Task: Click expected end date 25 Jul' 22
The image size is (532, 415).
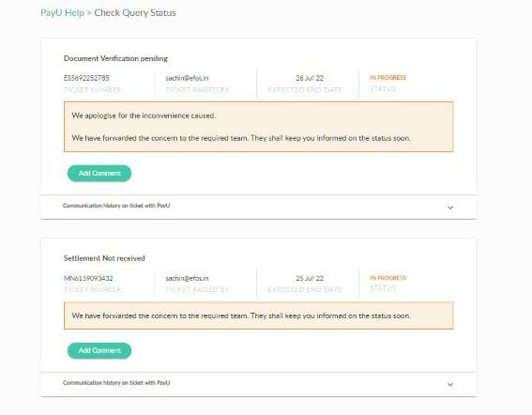Action: point(310,278)
